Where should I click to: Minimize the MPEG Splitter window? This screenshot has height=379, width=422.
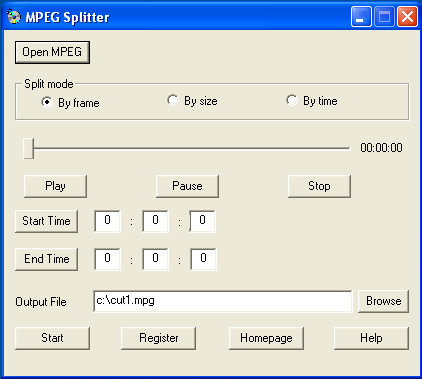361,17
